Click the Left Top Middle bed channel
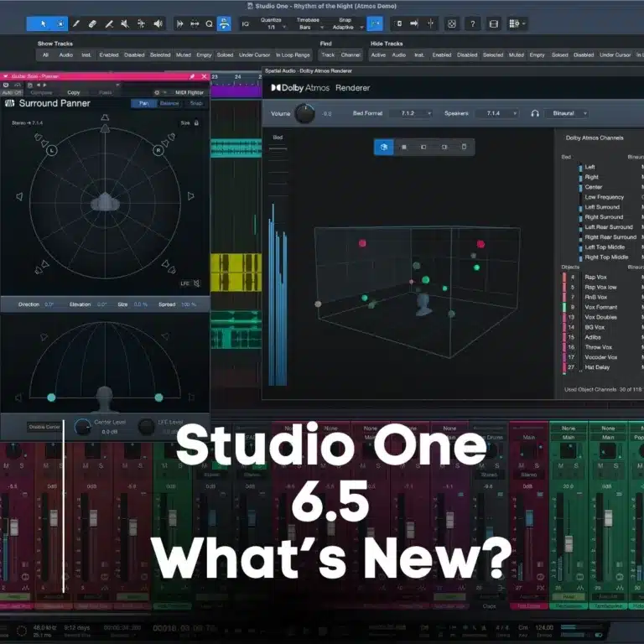Viewport: 644px width, 644px height. [x=604, y=247]
